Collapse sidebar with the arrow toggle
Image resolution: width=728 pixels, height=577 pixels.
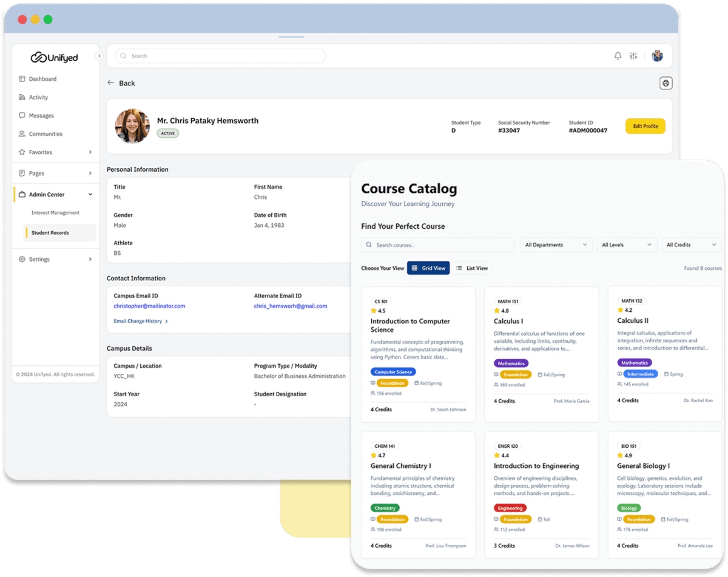coord(99,56)
